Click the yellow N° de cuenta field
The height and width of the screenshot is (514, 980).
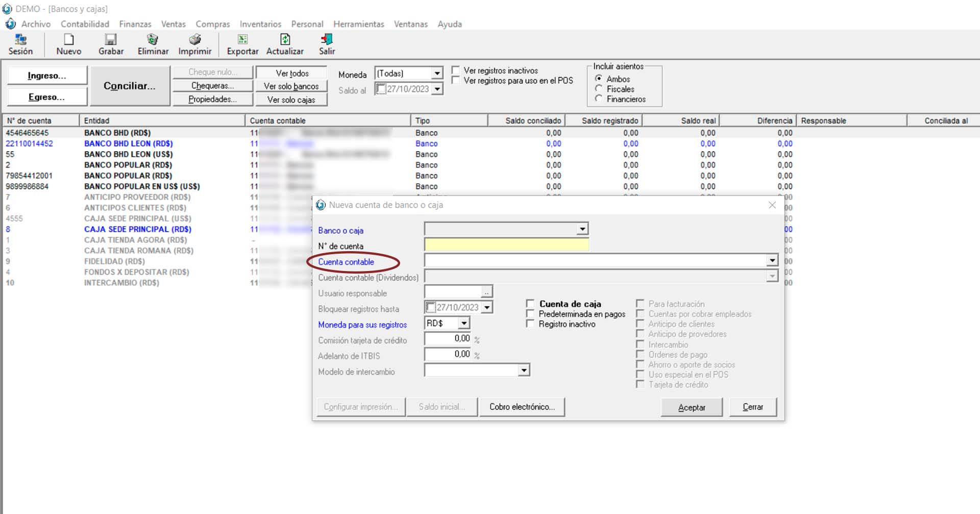point(506,245)
